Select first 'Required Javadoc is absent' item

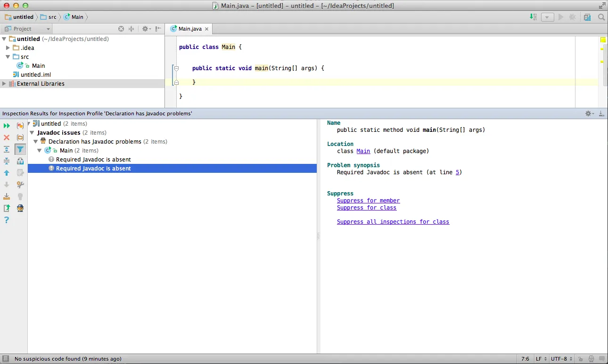pos(93,160)
